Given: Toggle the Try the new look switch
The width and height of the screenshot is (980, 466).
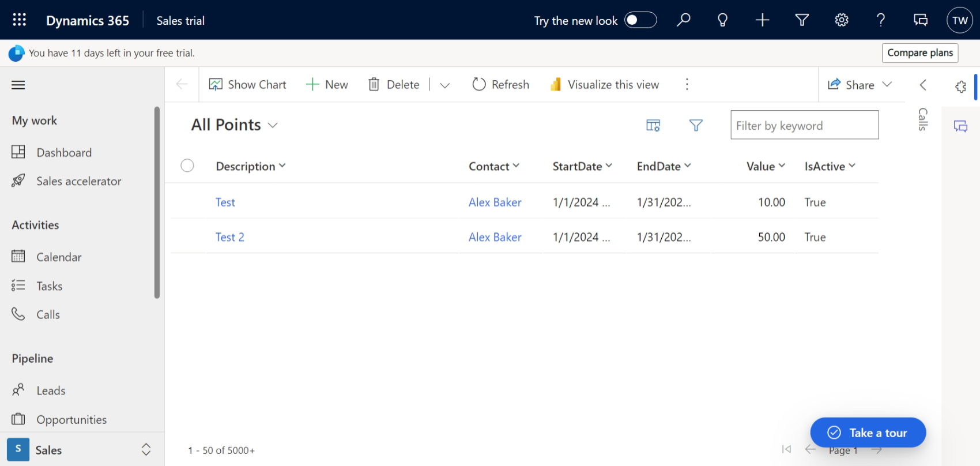Looking at the screenshot, I should point(640,20).
